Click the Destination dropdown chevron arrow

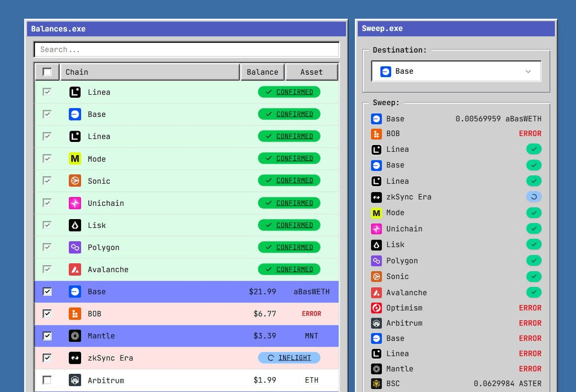(x=528, y=71)
